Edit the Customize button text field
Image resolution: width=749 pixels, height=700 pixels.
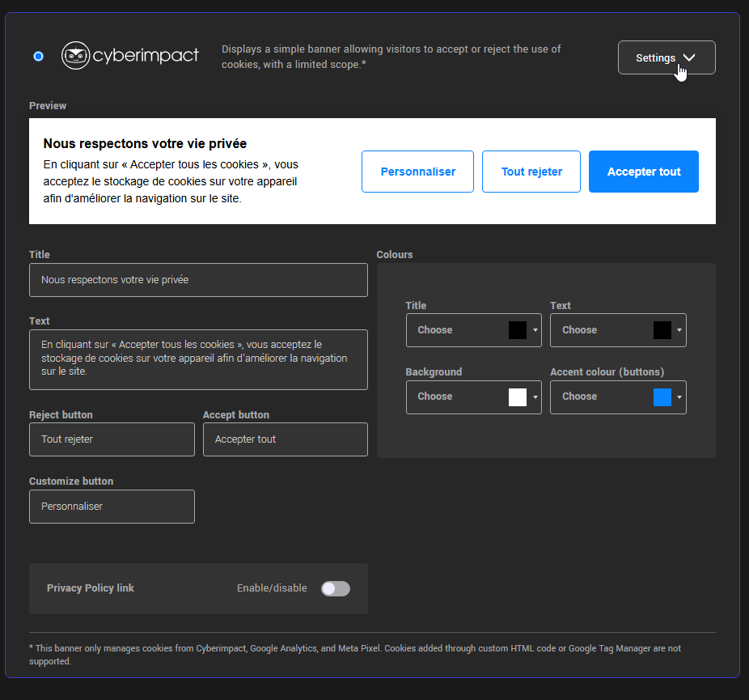coord(112,507)
